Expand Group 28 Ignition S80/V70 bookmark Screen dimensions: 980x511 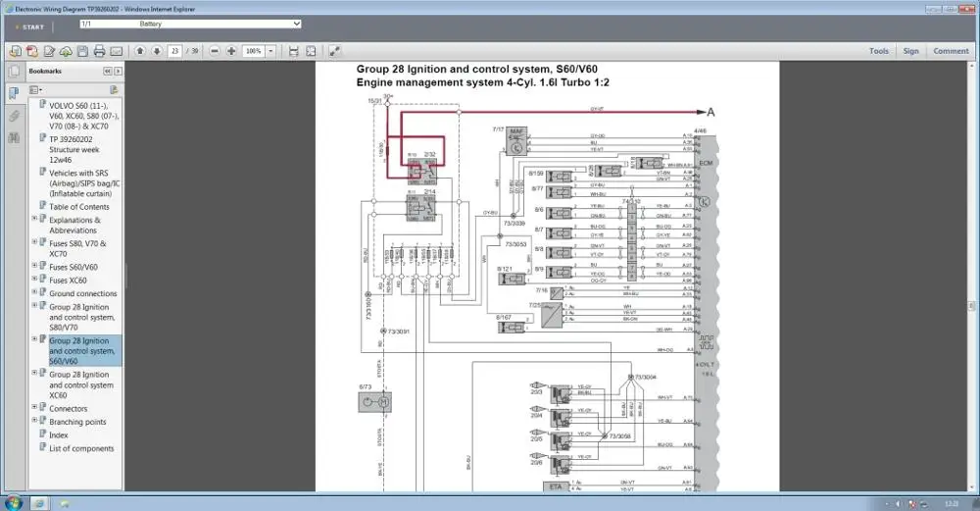[34, 306]
